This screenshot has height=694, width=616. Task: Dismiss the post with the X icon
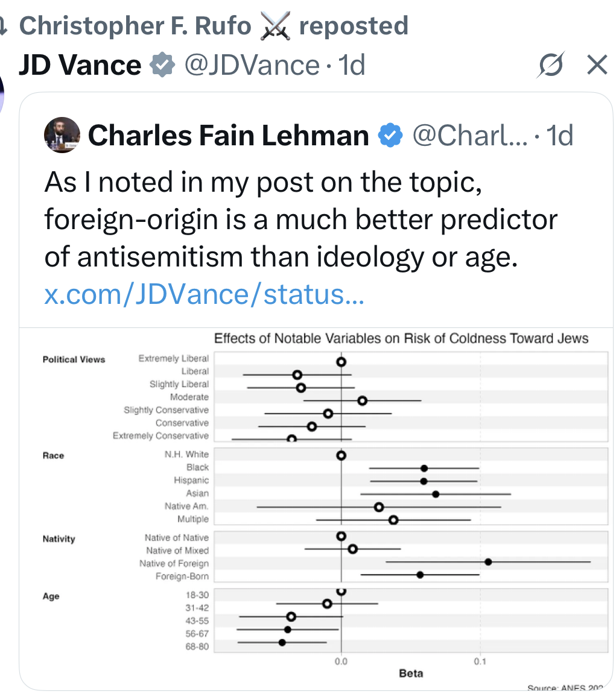597,65
